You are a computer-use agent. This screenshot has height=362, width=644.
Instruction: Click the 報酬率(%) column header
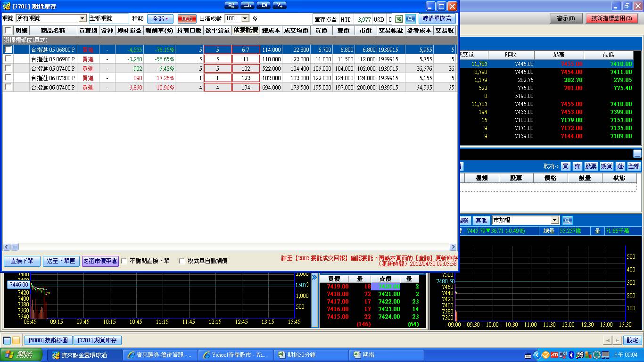[x=159, y=31]
